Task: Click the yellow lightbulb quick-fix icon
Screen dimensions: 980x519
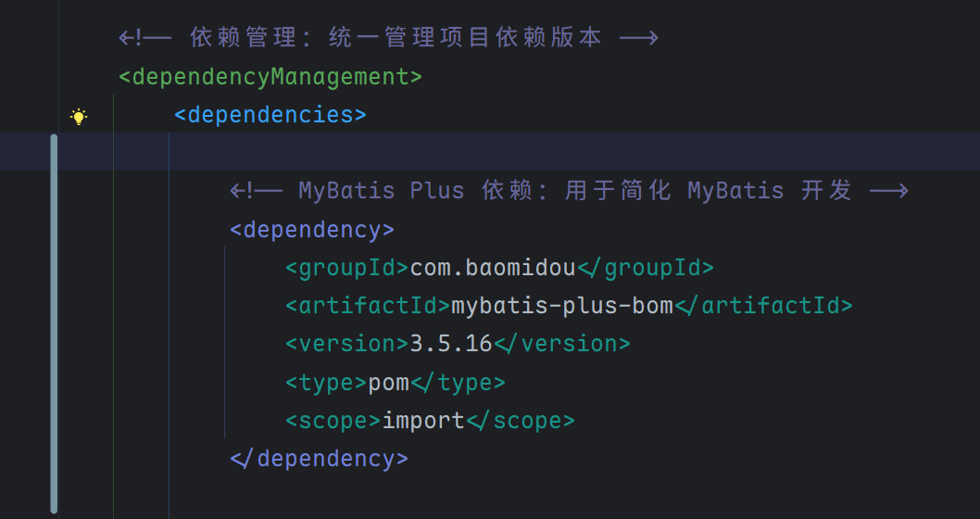Action: (79, 117)
